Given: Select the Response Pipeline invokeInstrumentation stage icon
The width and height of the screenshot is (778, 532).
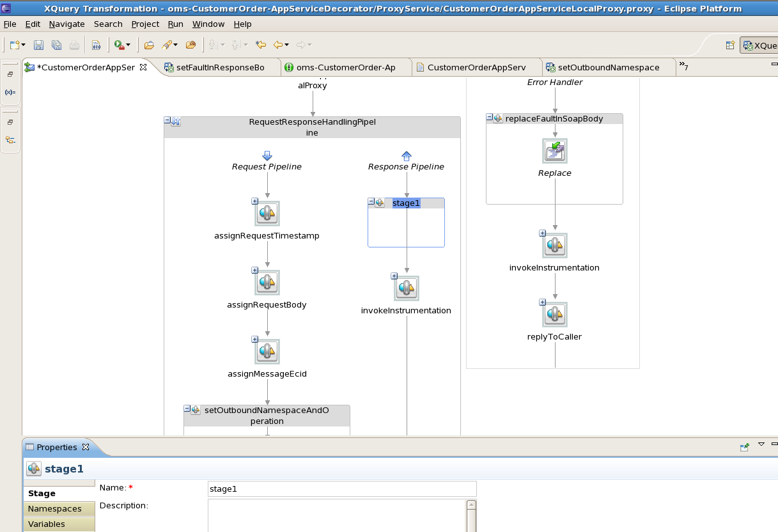Looking at the screenshot, I should [x=407, y=288].
